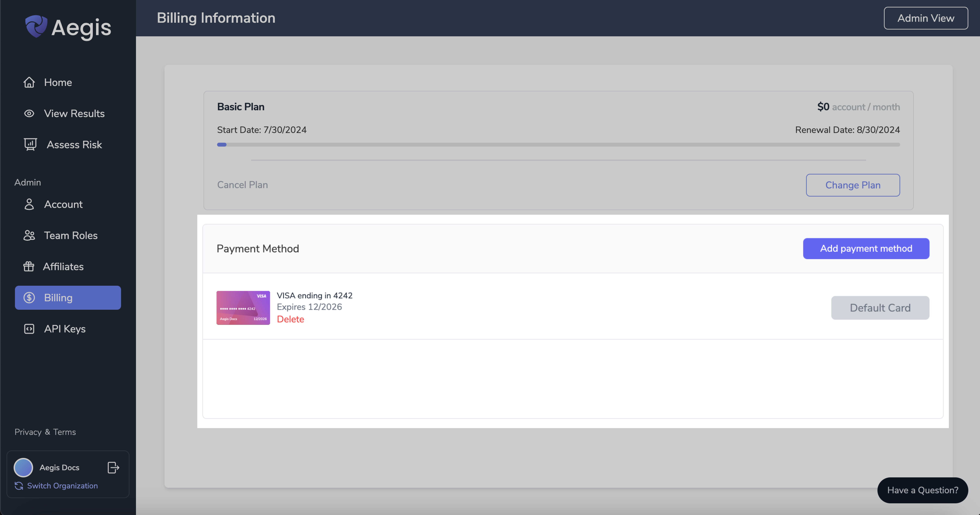
Task: Click the Assess Risk graph icon
Action: click(30, 144)
